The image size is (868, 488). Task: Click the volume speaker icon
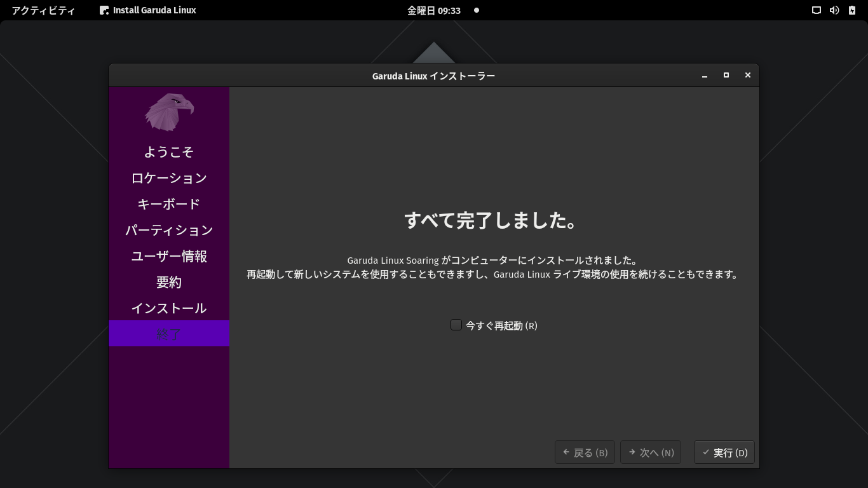click(834, 10)
